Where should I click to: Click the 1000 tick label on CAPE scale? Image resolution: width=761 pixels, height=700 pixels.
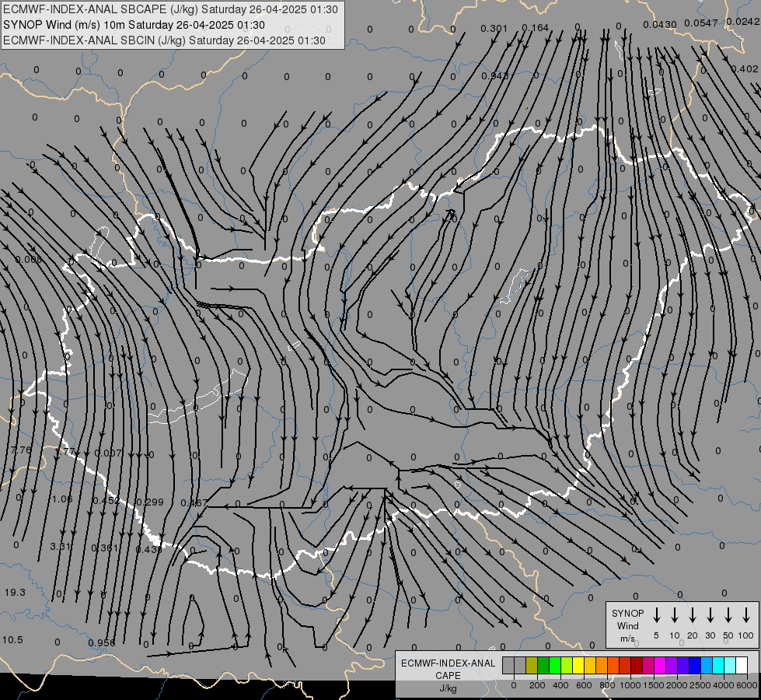pos(630,685)
